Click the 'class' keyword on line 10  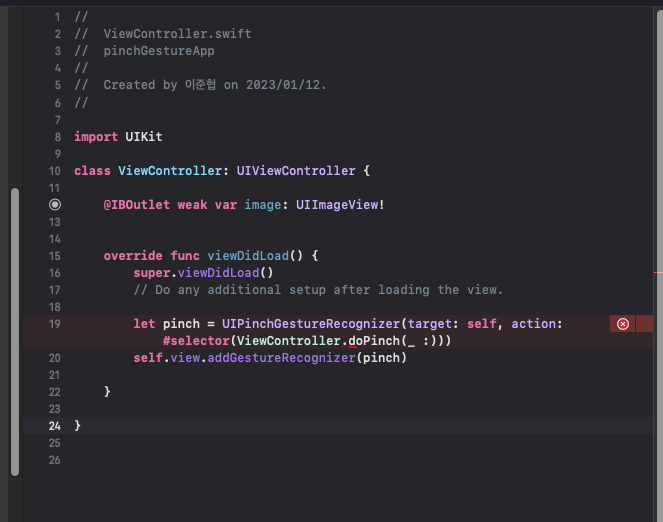(x=92, y=171)
